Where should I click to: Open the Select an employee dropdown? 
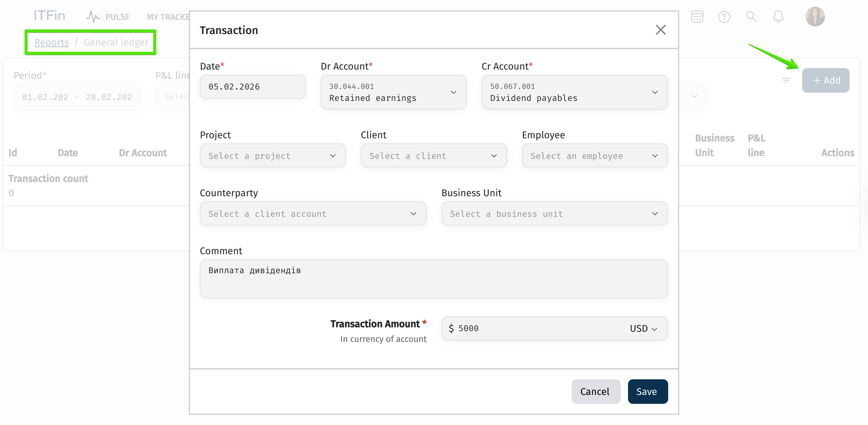point(594,156)
